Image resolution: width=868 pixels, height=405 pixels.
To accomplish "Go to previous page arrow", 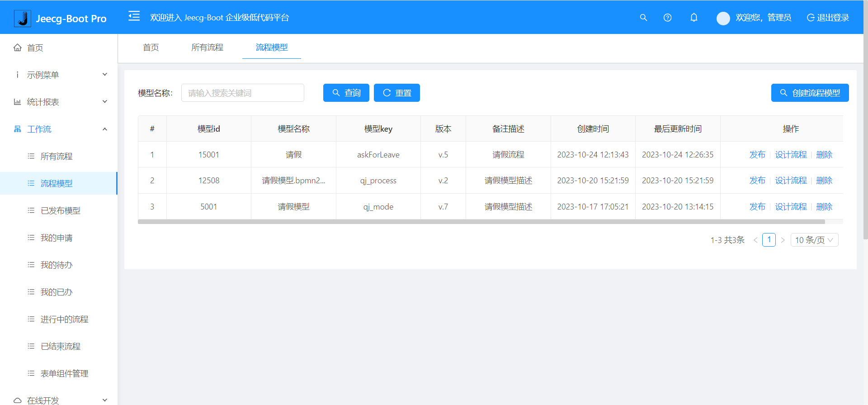I will (x=755, y=240).
